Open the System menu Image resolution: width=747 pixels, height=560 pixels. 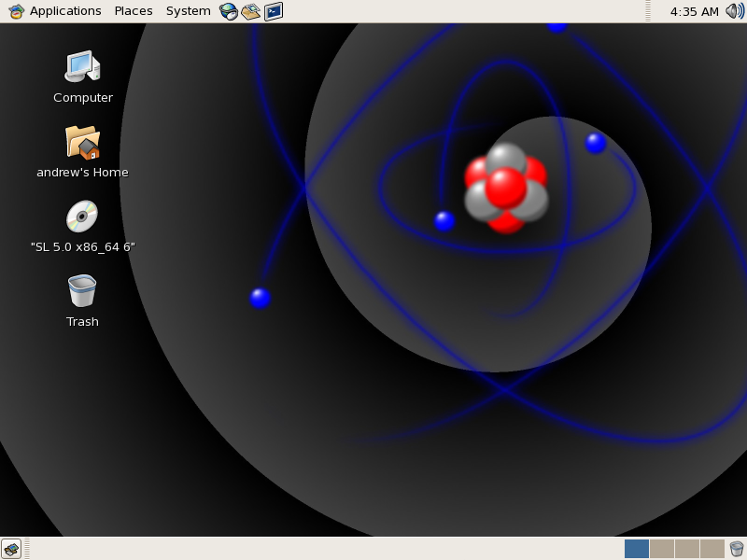[x=188, y=11]
